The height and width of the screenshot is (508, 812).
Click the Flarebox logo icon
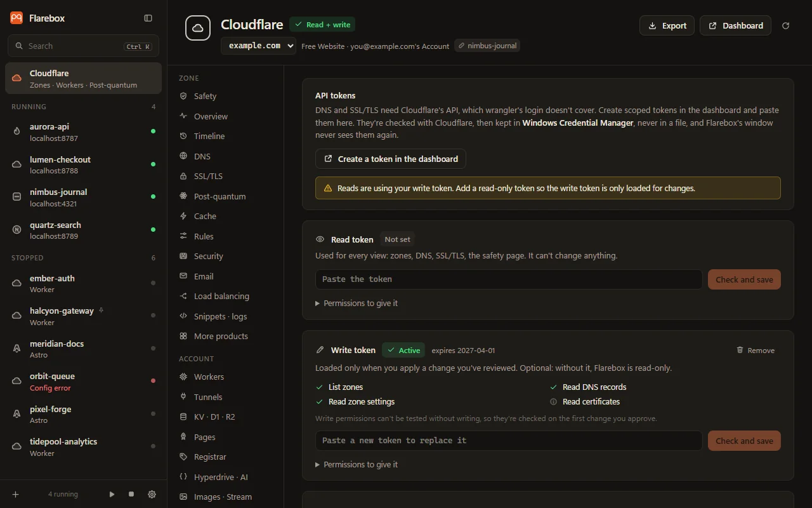(16, 18)
